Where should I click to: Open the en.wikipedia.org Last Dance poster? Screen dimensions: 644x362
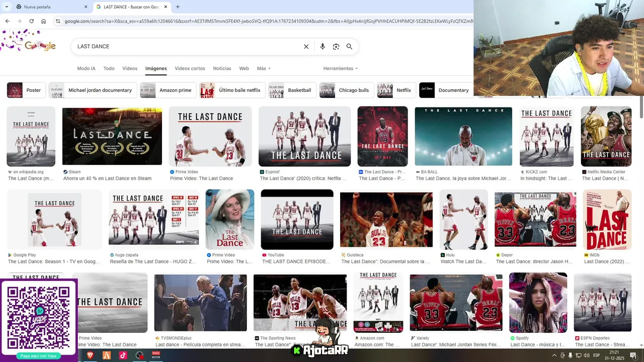[31, 136]
